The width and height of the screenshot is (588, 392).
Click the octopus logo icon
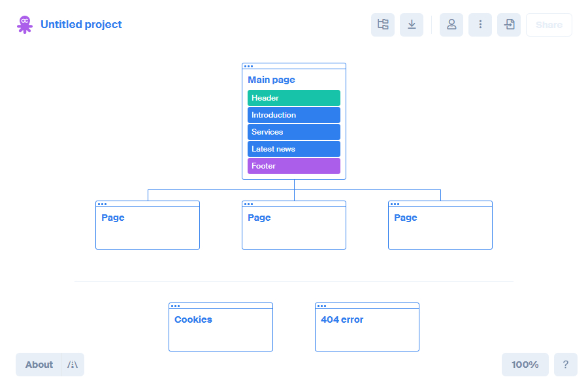point(25,25)
